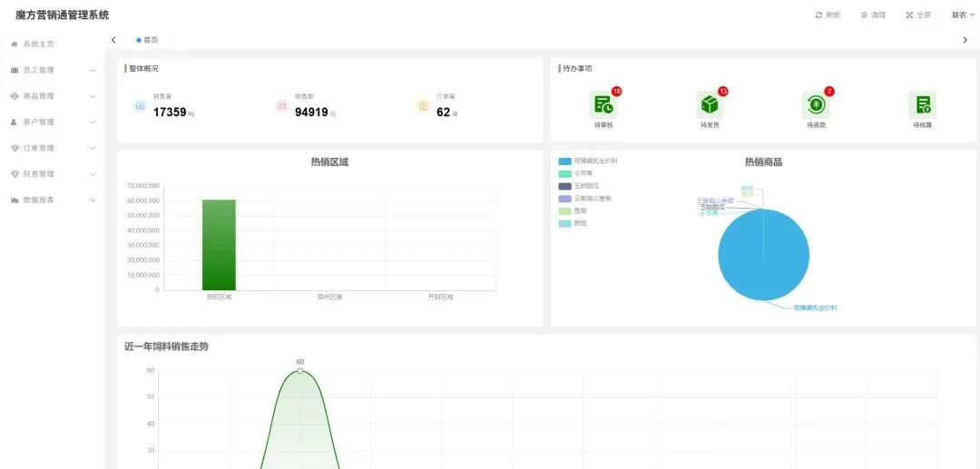Image resolution: width=980 pixels, height=469 pixels.
Task: Click the refresh icon in the header
Action: point(818,15)
